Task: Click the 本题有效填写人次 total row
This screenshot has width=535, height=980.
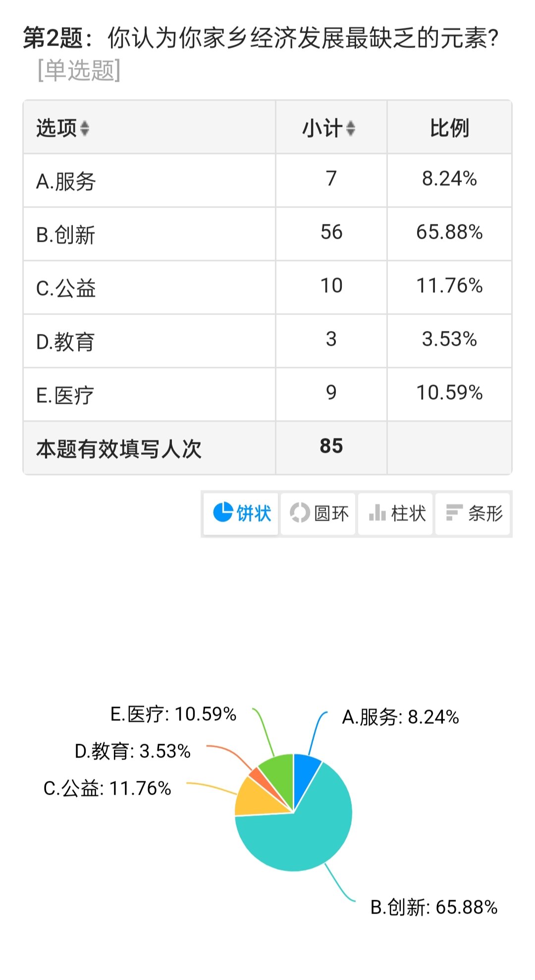Action: pos(267,448)
